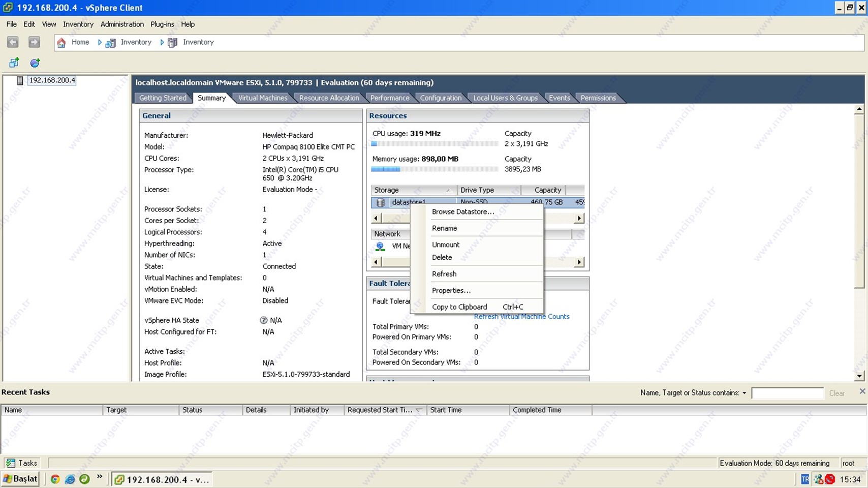This screenshot has height=488, width=868.
Task: Expand quick launch overflow chevron
Action: click(100, 477)
